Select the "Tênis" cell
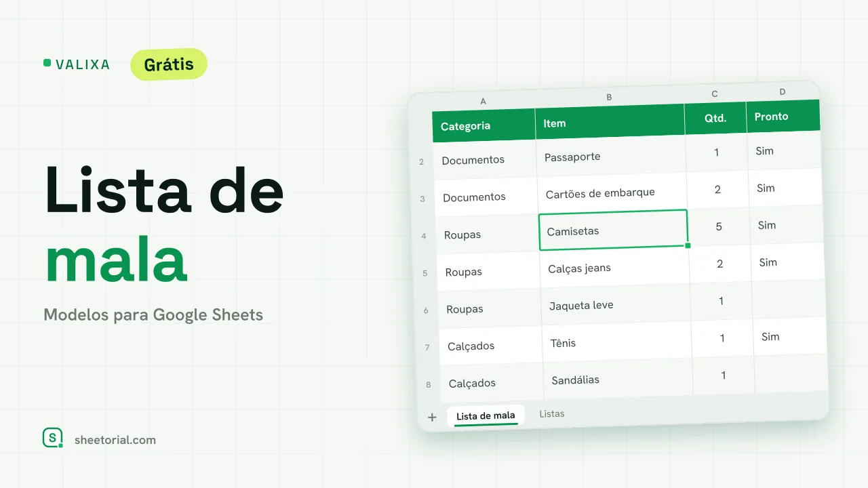The height and width of the screenshot is (488, 868). 617,342
